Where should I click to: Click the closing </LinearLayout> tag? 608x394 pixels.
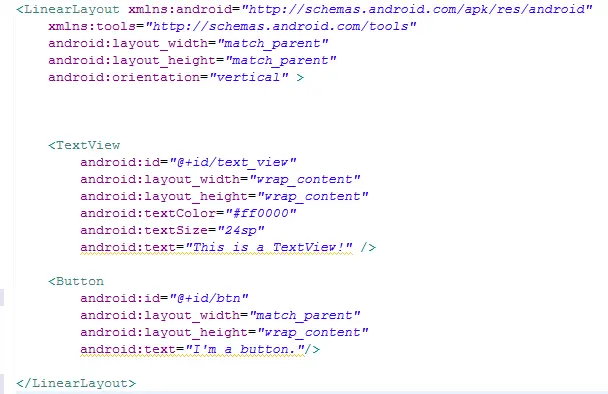tap(76, 383)
